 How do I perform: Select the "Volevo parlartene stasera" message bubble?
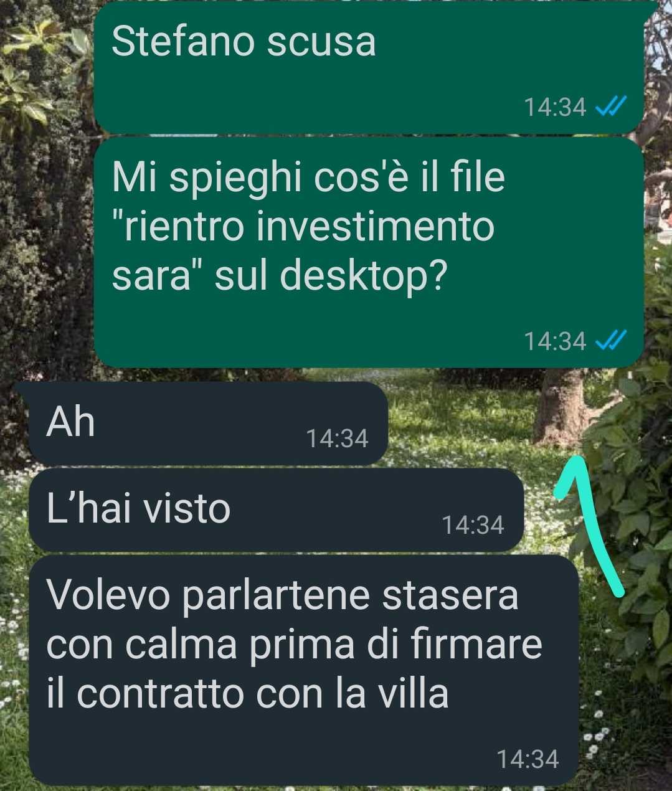[304, 670]
